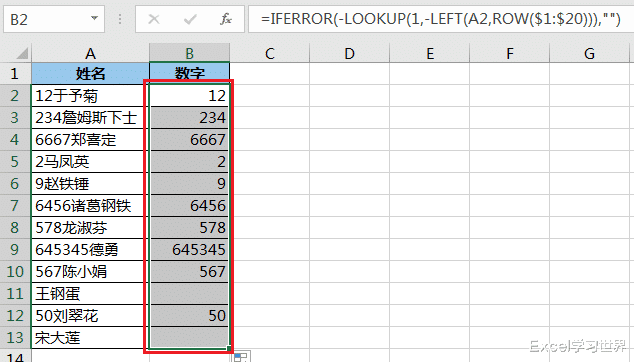Click cell containing 9赵铁锤
Image resolution: width=634 pixels, height=362 pixels.
[90, 184]
